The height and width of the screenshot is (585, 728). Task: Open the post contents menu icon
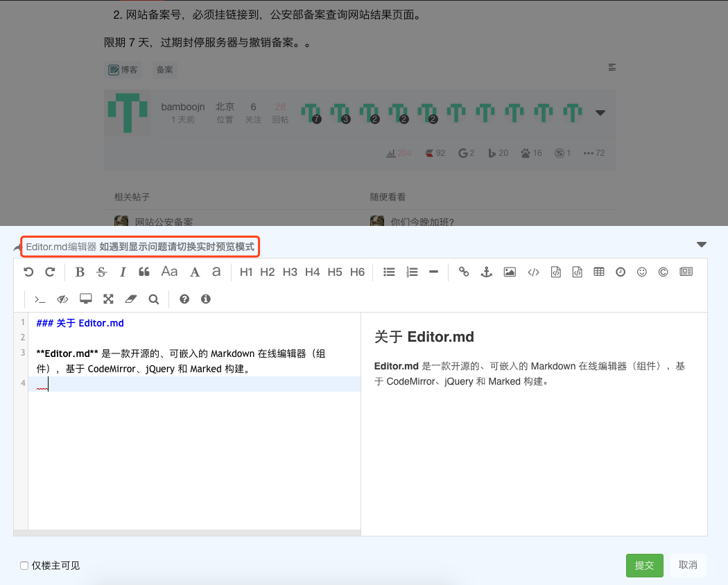point(612,68)
